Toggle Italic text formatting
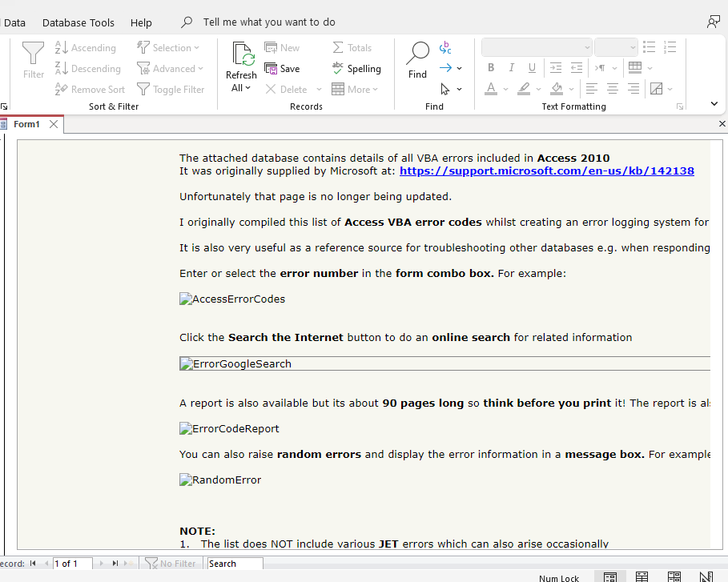Image resolution: width=728 pixels, height=582 pixels. click(511, 68)
